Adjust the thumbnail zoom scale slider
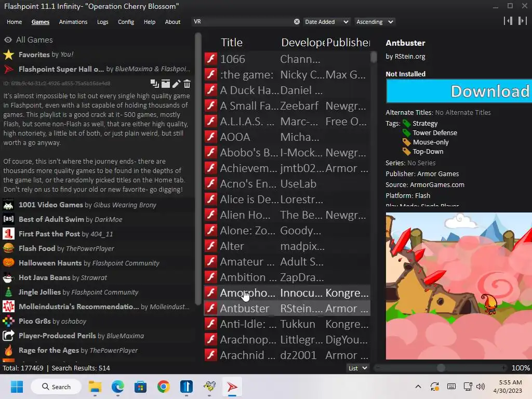The width and height of the screenshot is (532, 399). coord(441,368)
